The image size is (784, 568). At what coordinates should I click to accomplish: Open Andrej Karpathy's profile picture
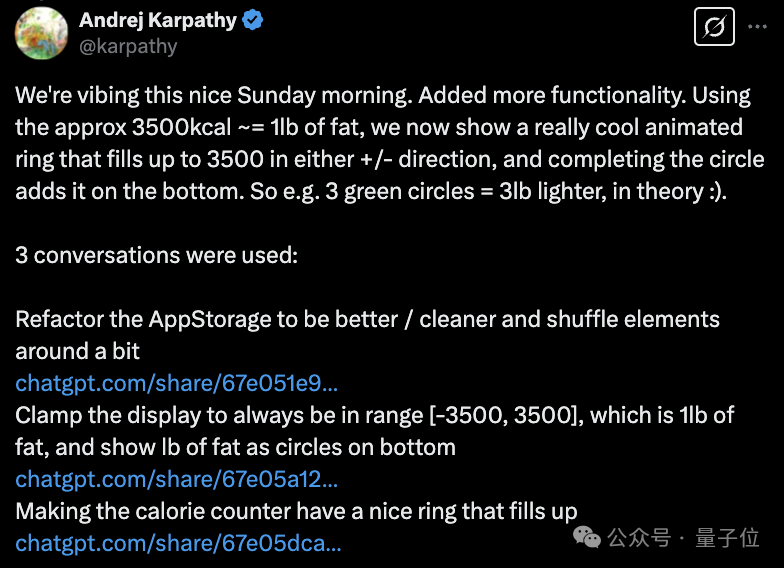tap(41, 34)
